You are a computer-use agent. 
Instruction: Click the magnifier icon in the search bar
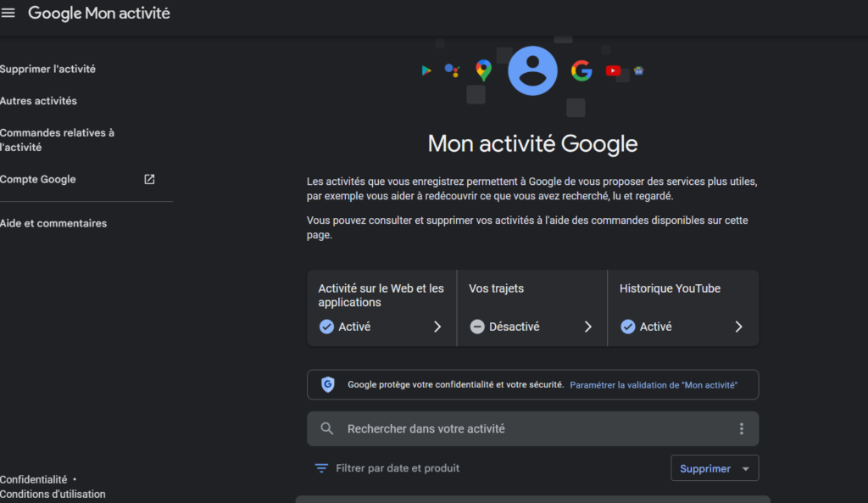click(x=326, y=428)
